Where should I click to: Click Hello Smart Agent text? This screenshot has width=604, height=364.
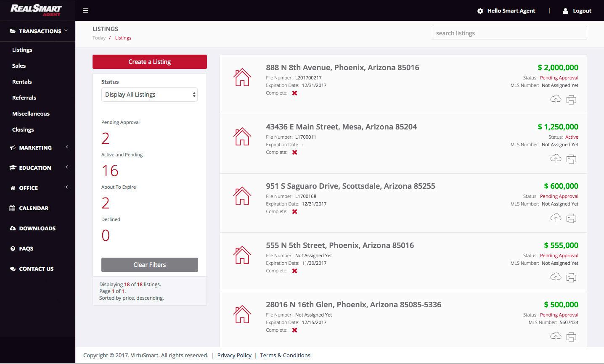coord(511,11)
